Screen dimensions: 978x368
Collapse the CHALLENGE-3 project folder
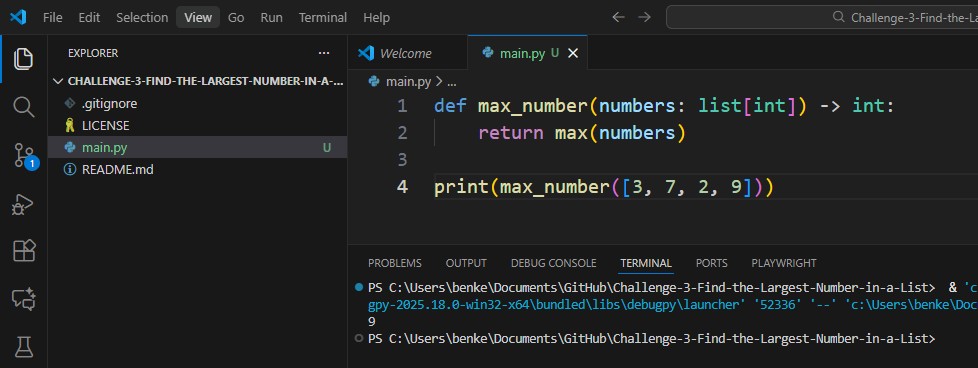point(59,81)
